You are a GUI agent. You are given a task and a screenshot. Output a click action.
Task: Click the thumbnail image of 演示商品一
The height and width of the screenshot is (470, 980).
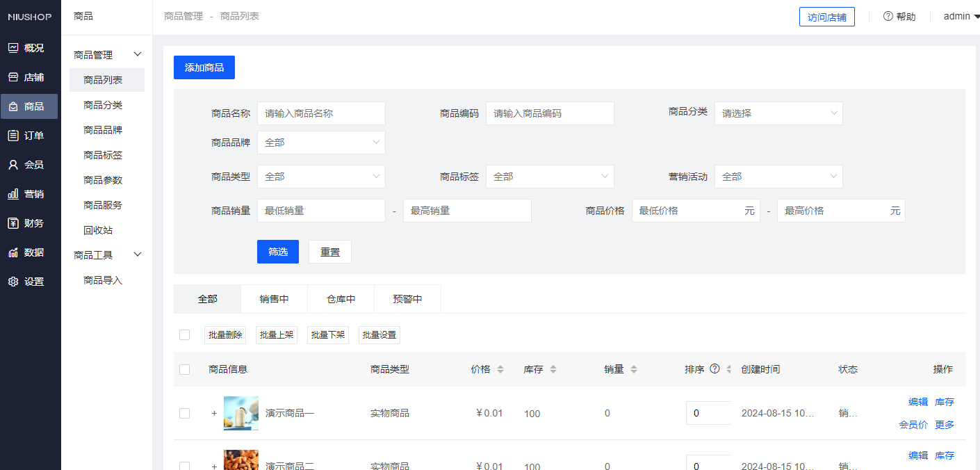click(241, 413)
